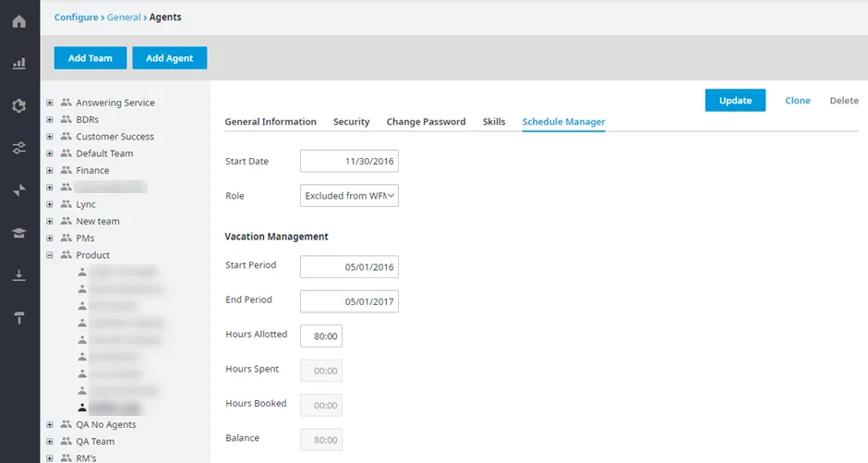Switch to General Information tab
The width and height of the screenshot is (868, 463).
click(271, 122)
